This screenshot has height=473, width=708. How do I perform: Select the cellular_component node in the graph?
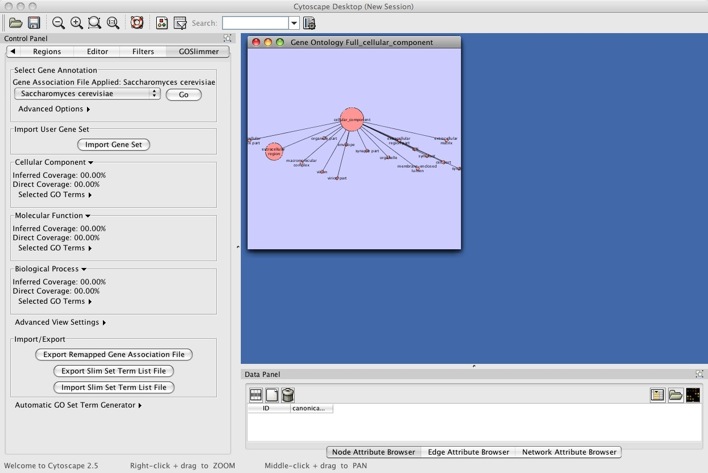click(351, 119)
